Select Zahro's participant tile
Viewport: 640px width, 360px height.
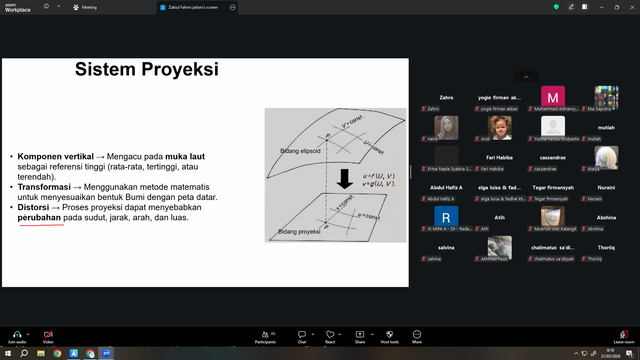446,98
